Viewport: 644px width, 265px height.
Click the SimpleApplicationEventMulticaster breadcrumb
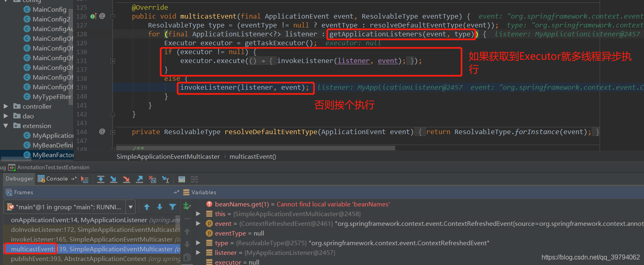168,157
